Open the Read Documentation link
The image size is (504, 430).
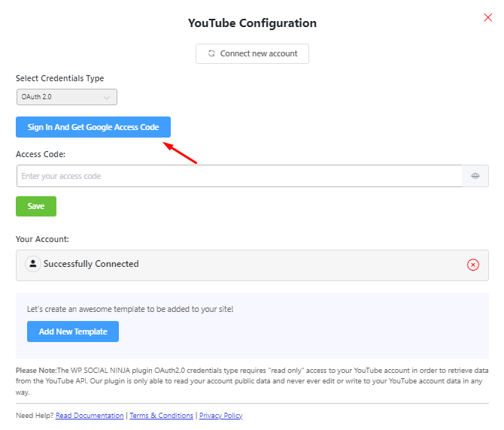90,416
